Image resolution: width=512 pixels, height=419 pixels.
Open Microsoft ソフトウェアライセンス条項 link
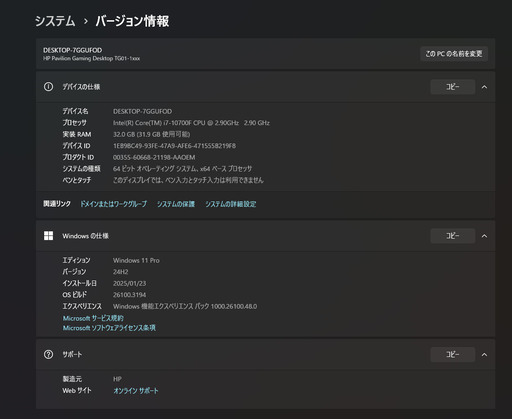pos(109,328)
